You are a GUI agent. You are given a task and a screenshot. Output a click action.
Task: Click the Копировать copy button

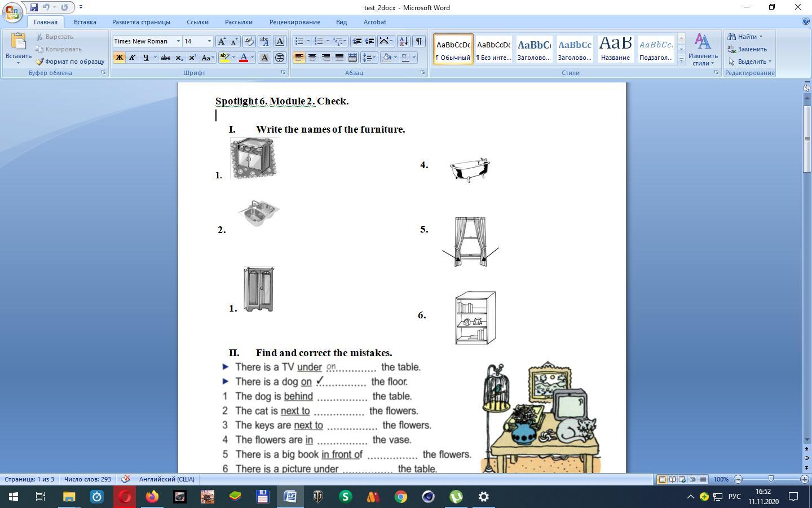point(59,49)
